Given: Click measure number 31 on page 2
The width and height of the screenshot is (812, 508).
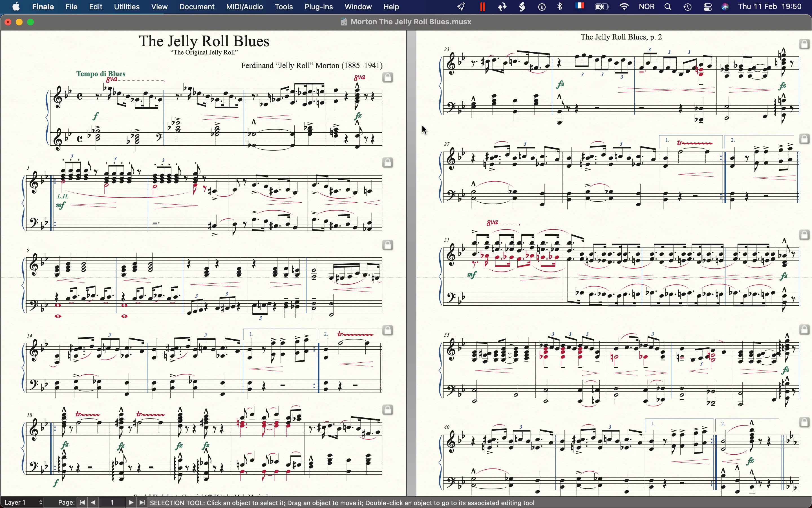Looking at the screenshot, I should 447,240.
